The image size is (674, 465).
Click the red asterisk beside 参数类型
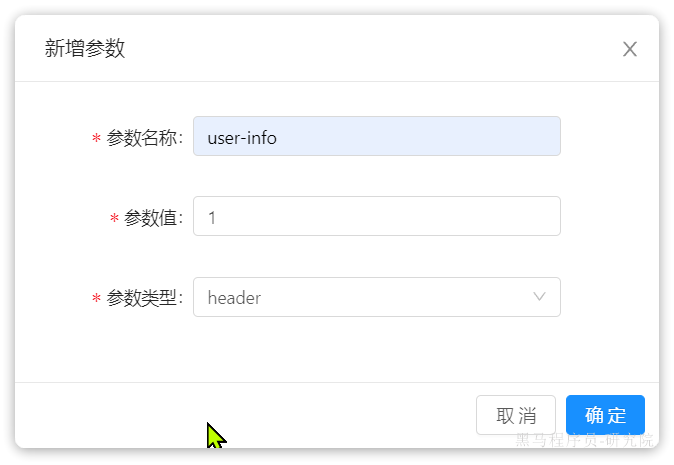96,298
